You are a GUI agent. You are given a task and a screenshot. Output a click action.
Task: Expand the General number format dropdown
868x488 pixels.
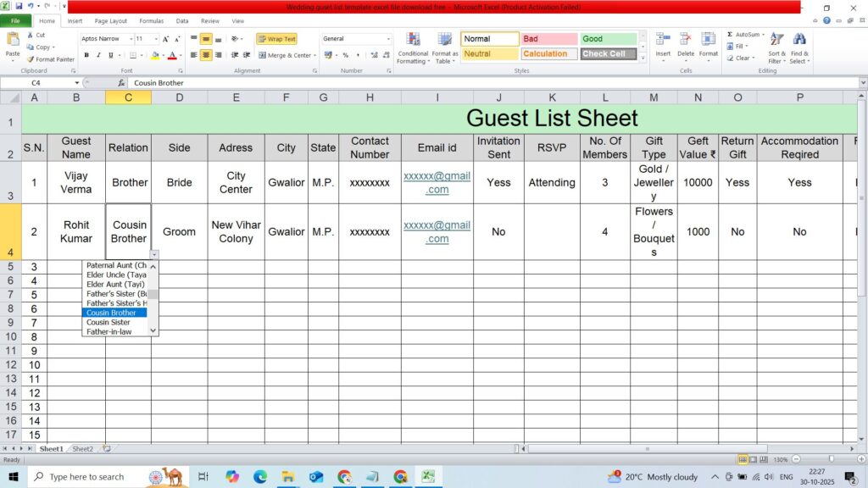pos(388,39)
